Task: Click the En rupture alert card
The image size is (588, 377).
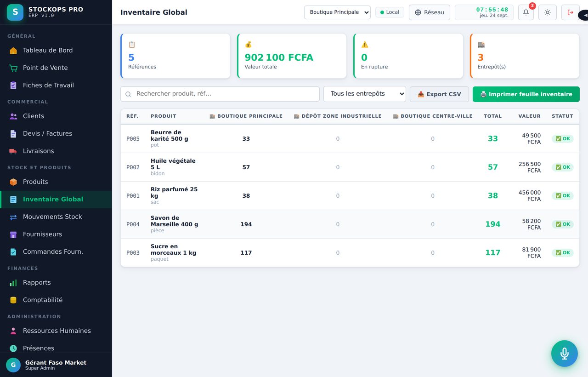Action: click(x=408, y=56)
